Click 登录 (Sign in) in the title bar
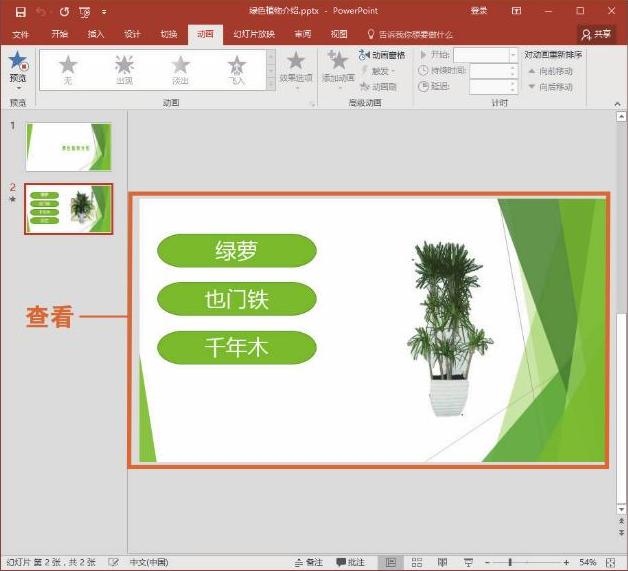Viewport: 628px width, 571px height. tap(479, 11)
